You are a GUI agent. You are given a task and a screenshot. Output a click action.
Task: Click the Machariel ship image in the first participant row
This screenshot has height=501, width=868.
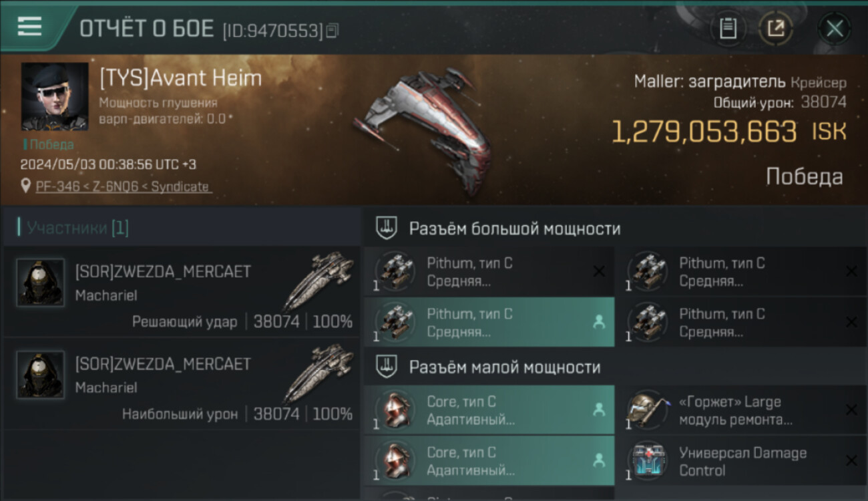click(318, 281)
